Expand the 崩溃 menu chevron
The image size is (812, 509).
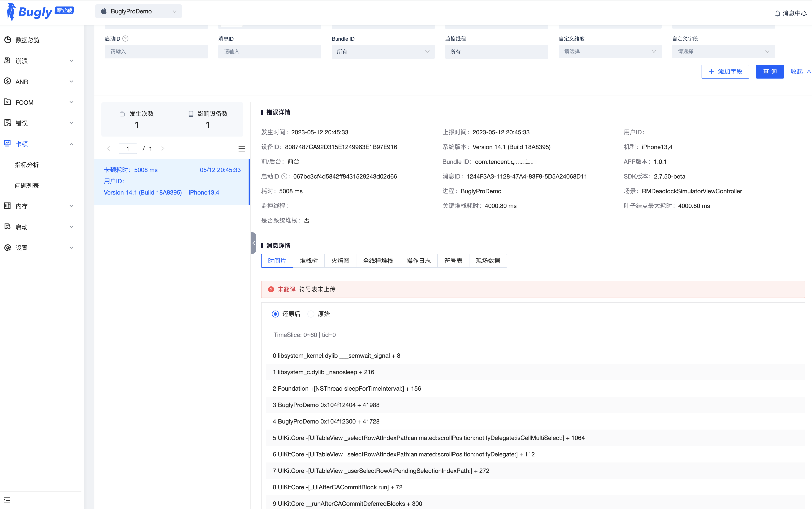(71, 61)
